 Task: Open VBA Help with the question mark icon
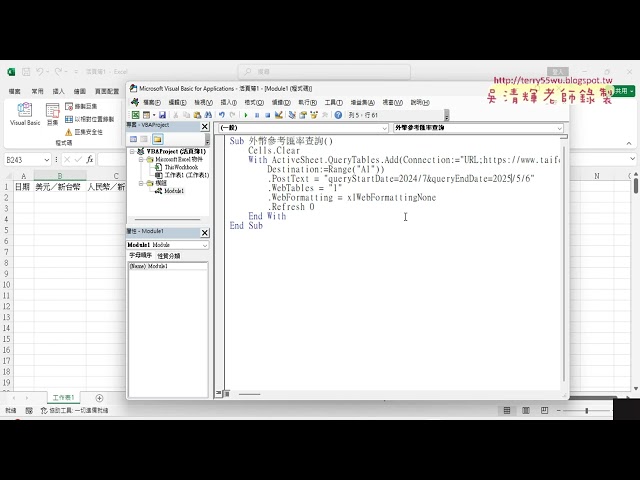(338, 115)
